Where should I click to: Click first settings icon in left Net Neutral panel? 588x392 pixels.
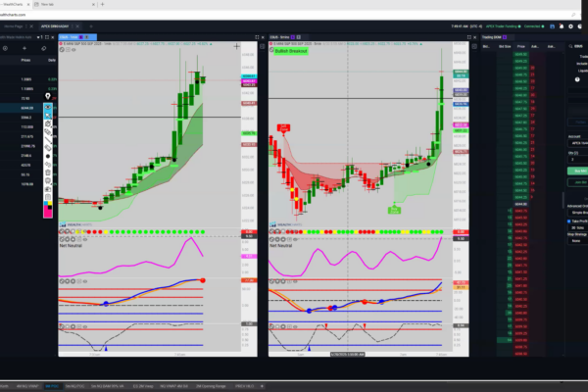tap(62, 239)
